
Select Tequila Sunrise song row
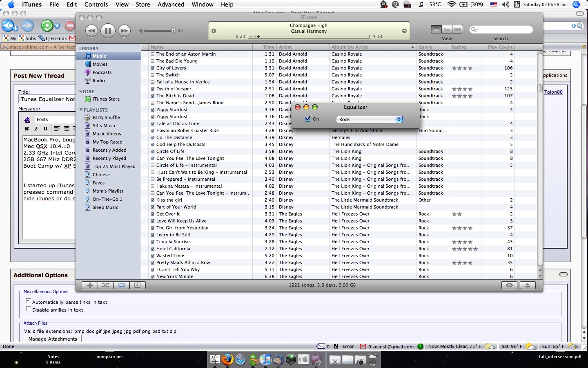(x=339, y=242)
